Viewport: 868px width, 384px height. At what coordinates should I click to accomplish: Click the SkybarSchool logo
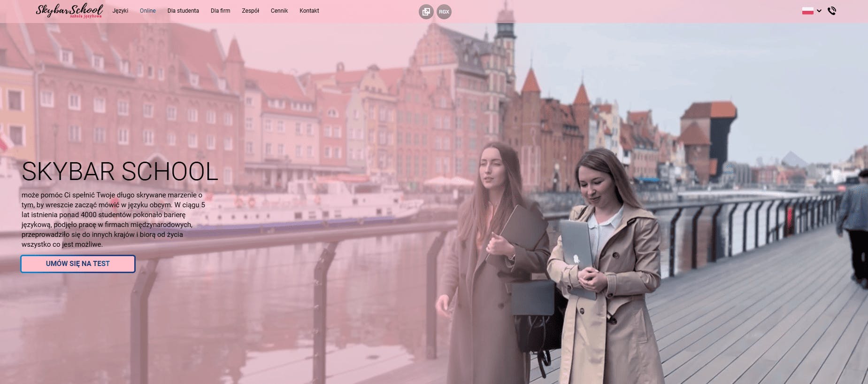click(69, 11)
